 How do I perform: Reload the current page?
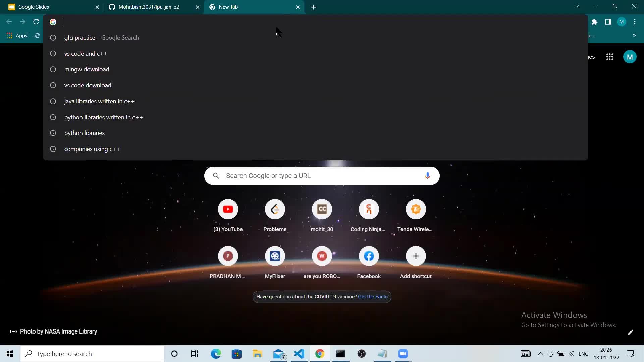click(x=36, y=22)
